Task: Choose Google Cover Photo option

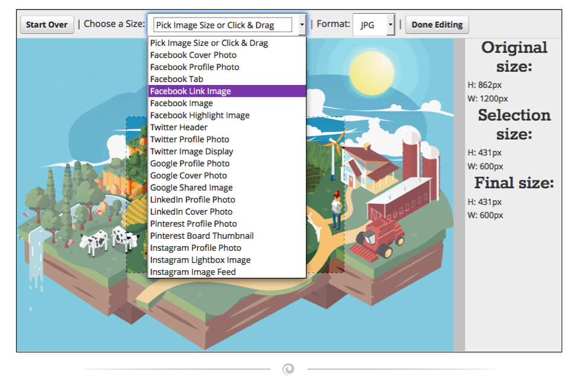Action: pyautogui.click(x=227, y=176)
